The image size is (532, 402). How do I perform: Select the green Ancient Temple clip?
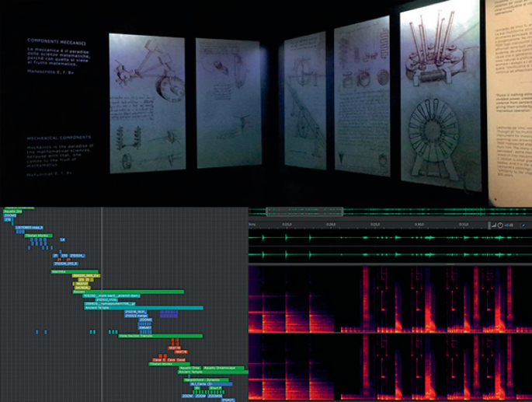(213, 372)
